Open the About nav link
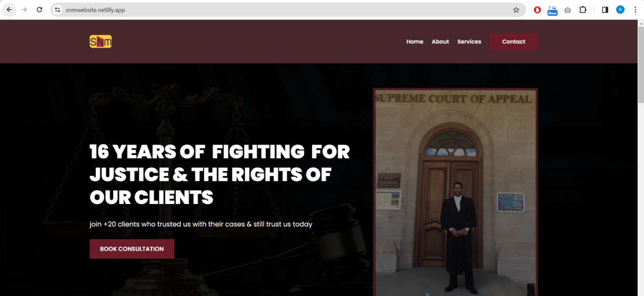 (440, 42)
